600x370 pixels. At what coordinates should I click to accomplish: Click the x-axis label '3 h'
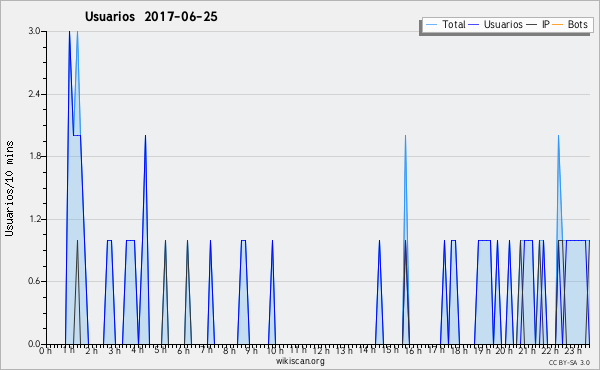pos(114,351)
